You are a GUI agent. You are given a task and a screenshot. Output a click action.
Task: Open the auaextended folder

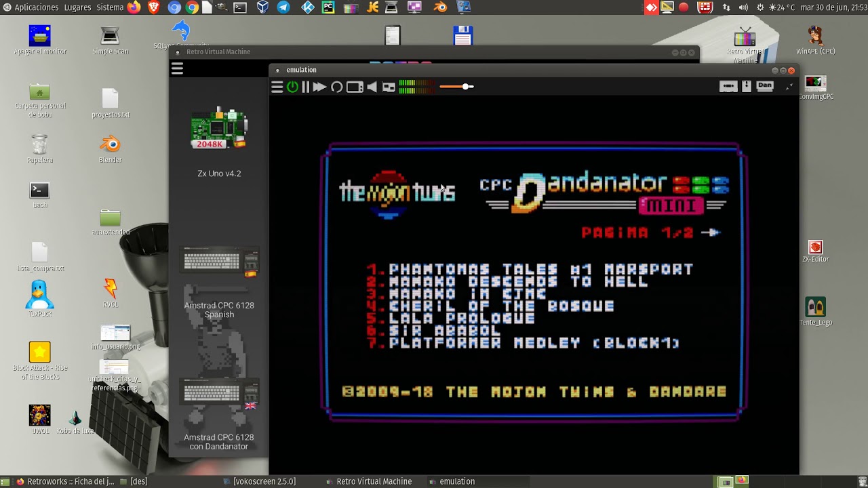pyautogui.click(x=110, y=223)
